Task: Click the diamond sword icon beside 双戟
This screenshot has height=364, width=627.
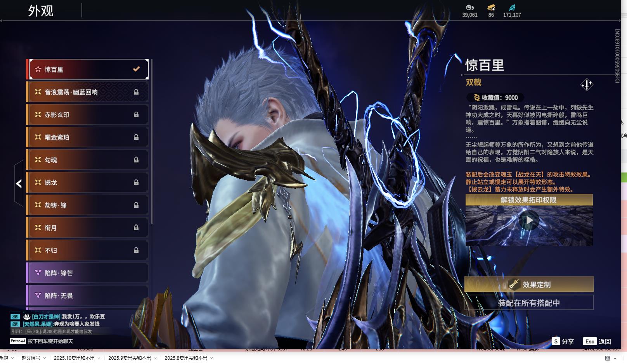Action: pos(586,85)
